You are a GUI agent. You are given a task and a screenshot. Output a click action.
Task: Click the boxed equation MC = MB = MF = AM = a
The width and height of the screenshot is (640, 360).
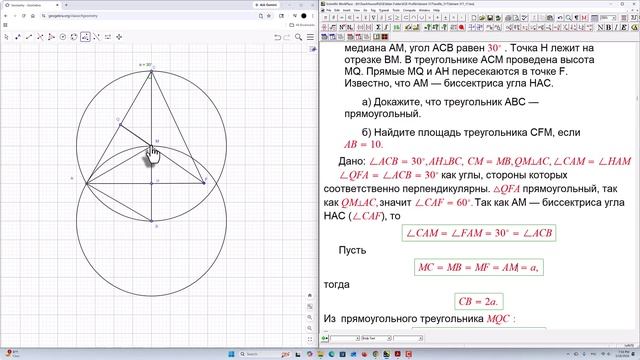click(x=478, y=267)
